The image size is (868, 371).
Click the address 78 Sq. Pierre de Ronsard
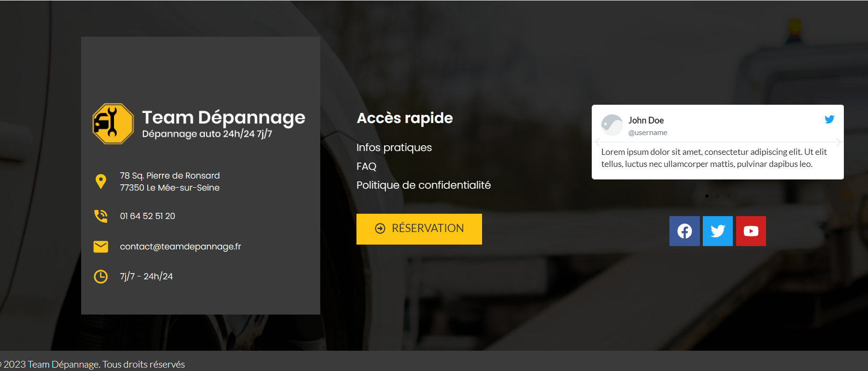[x=170, y=176]
